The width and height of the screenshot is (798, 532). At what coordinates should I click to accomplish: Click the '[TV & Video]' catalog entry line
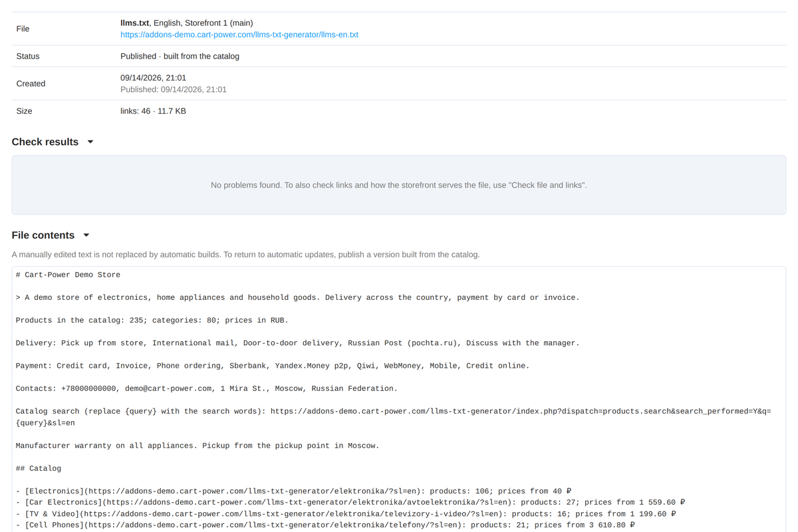click(346, 513)
